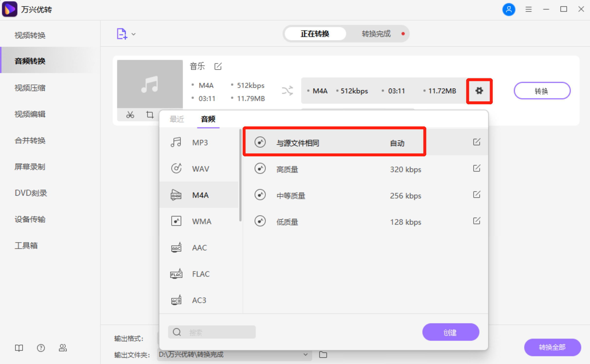The image size is (590, 364).
Task: Open the crop tool under the audio thumbnail
Action: point(150,115)
